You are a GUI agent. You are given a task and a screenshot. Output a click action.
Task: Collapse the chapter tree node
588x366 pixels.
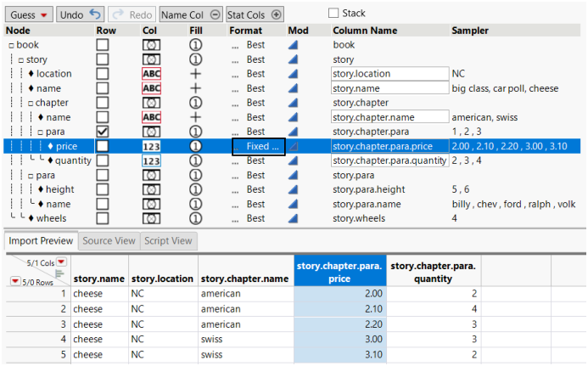(30, 103)
